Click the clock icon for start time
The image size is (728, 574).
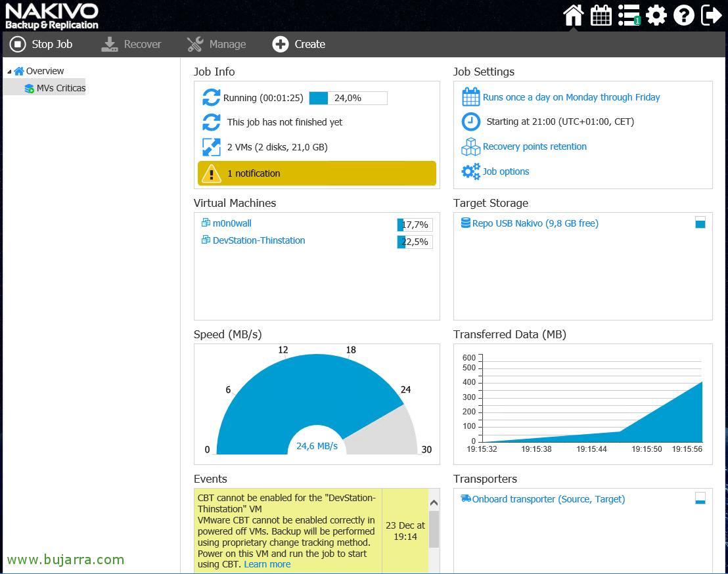tap(471, 121)
